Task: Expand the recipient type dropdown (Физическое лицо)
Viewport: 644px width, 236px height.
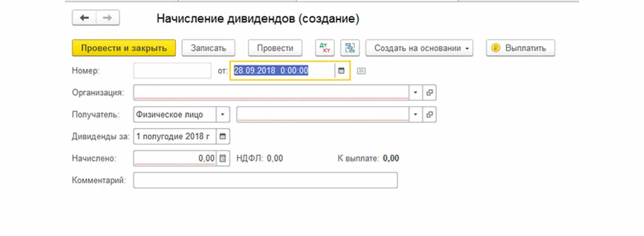Action: click(x=223, y=114)
